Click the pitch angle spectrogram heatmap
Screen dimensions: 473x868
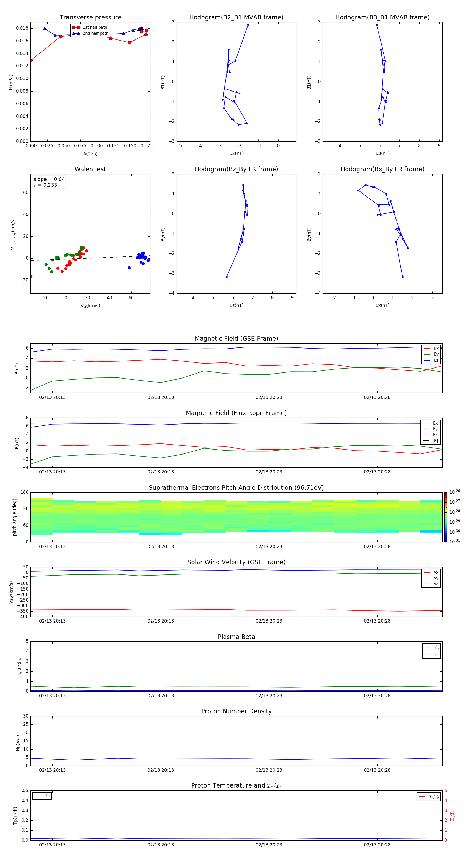click(x=236, y=517)
